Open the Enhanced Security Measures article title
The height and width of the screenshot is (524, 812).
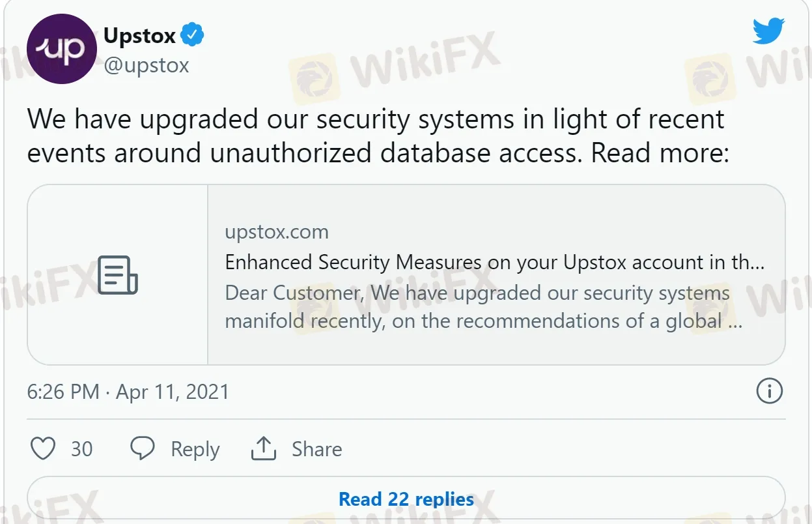494,262
